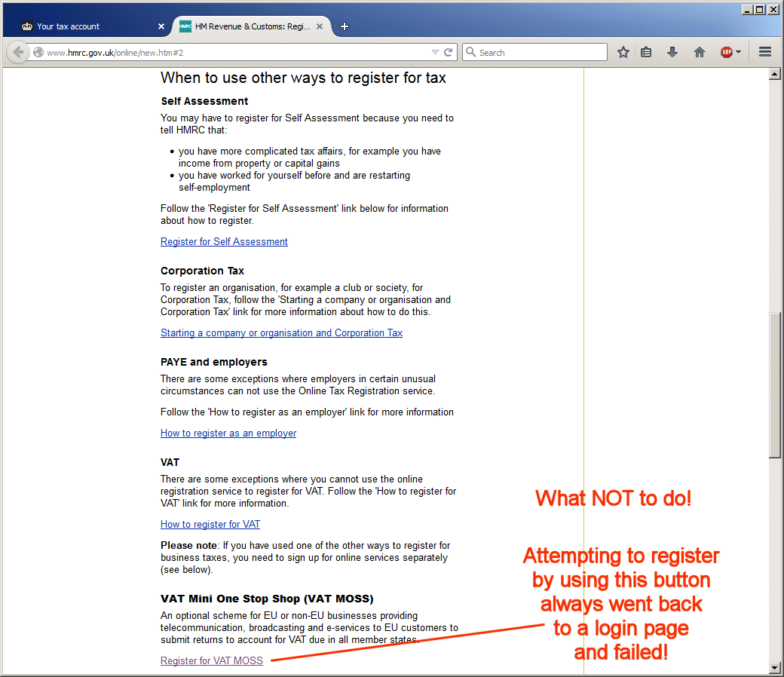The image size is (784, 677).
Task: Click the Adblock Plus ABP icon
Action: (727, 52)
